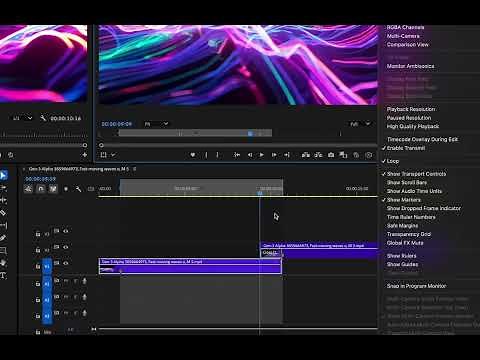Screen dimensions: 480x360
Task: Toggle Linked Selection in the timeline
Action: [53, 189]
